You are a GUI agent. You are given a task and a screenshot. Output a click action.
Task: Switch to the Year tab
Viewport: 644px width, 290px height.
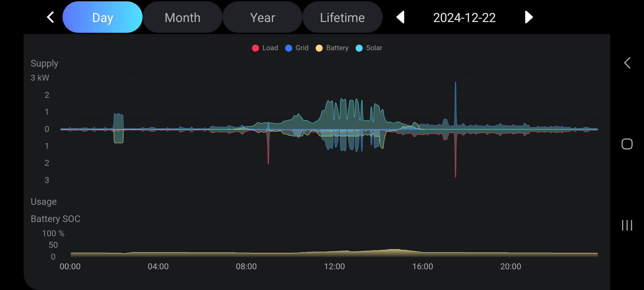262,17
